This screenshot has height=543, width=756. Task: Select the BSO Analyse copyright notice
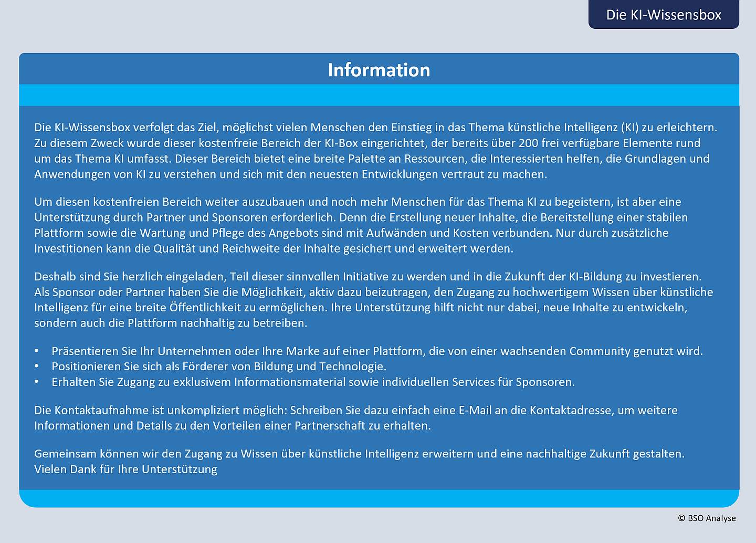coord(707,518)
